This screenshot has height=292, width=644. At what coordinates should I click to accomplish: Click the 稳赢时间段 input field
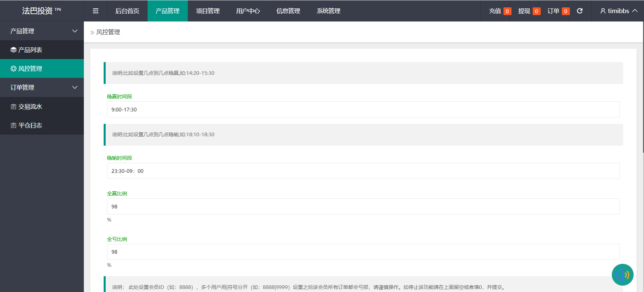363,110
